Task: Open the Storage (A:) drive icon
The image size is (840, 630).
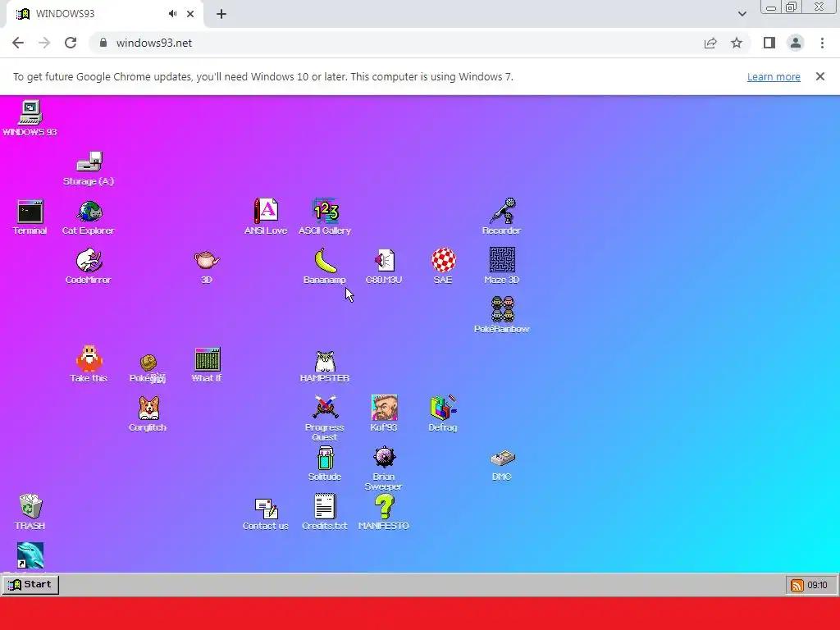Action: 89,162
